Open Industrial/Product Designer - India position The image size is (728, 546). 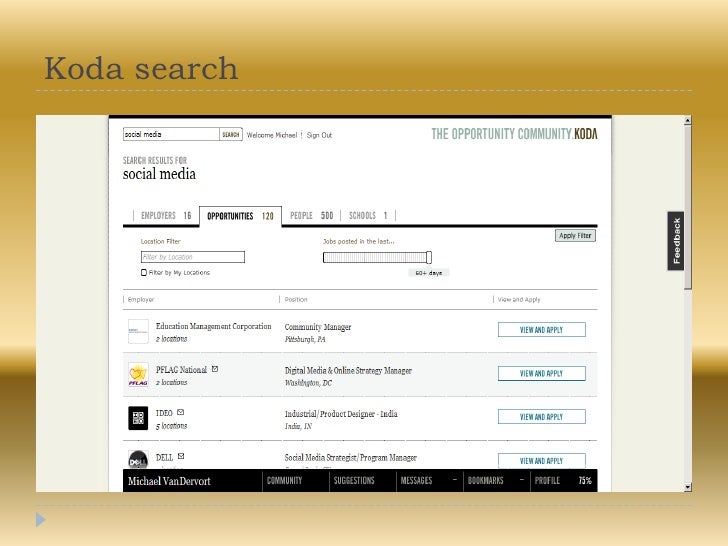coord(341,414)
